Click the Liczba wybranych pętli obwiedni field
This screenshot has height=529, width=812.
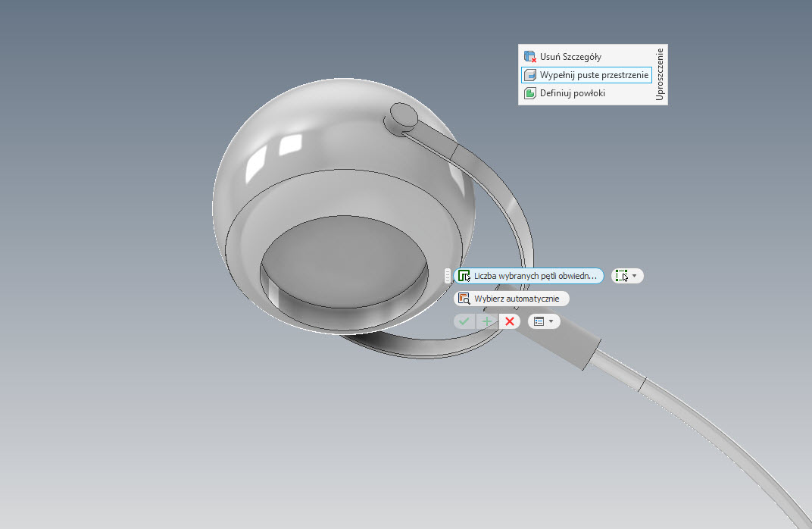tap(536, 276)
